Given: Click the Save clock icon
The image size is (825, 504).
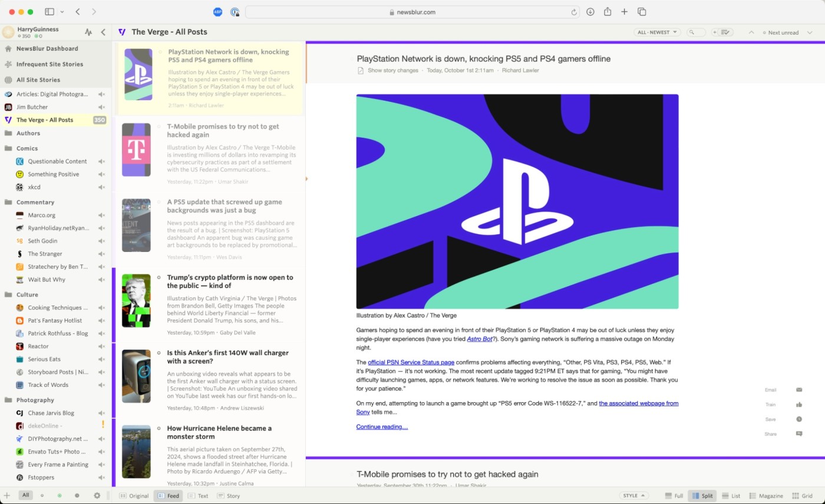Looking at the screenshot, I should [799, 419].
